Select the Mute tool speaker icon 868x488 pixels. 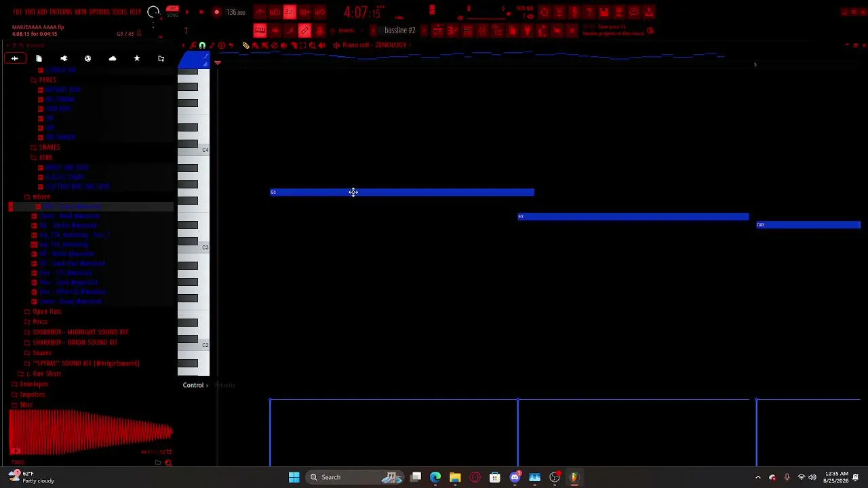(x=284, y=45)
